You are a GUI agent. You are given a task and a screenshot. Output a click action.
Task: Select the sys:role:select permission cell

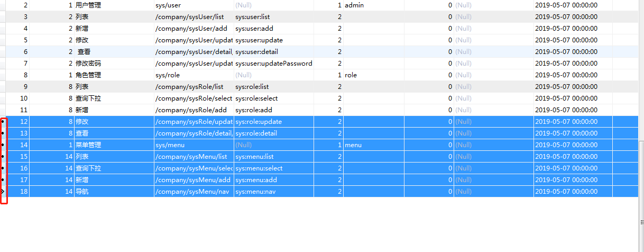pyautogui.click(x=273, y=98)
